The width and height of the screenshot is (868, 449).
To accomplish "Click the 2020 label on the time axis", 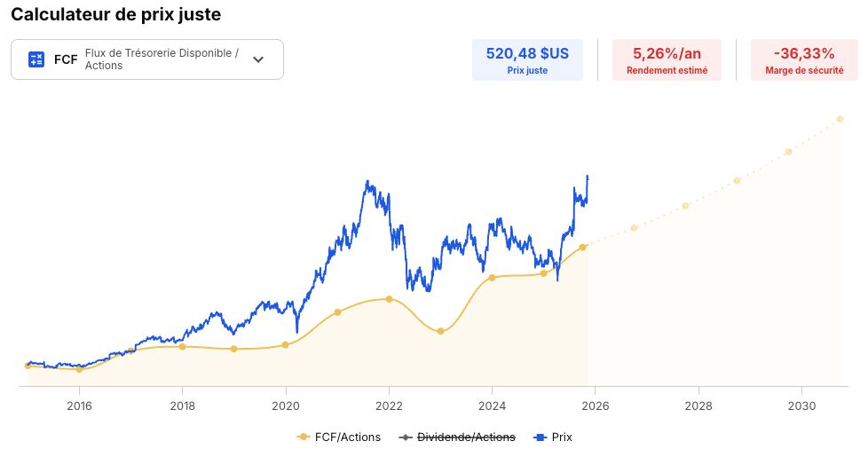I will tap(286, 406).
